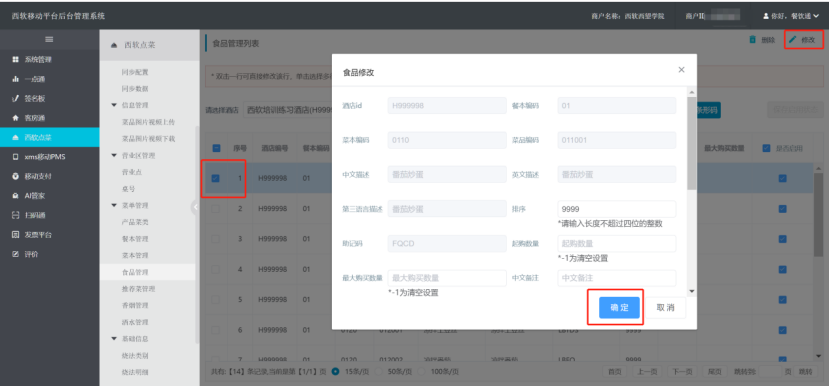Uncheck the row 1 selection checkbox
The image size is (829, 386).
coord(215,178)
